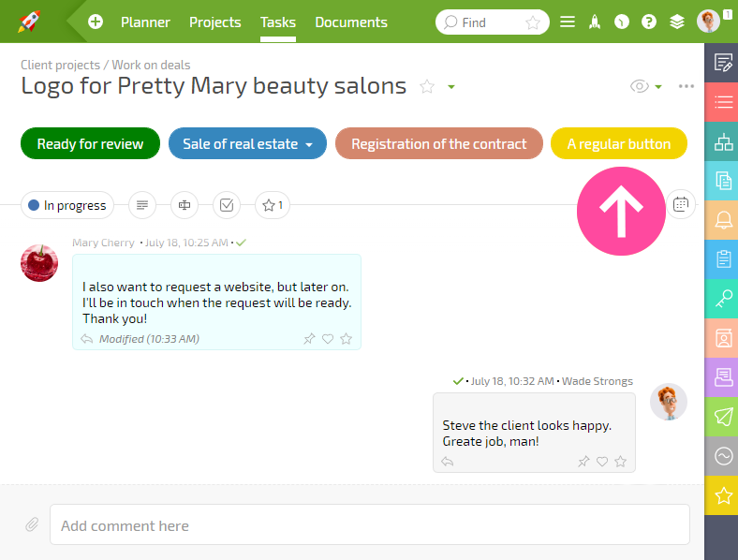The width and height of the screenshot is (738, 560).
Task: Click the star inside the Find box
Action: pyautogui.click(x=533, y=22)
